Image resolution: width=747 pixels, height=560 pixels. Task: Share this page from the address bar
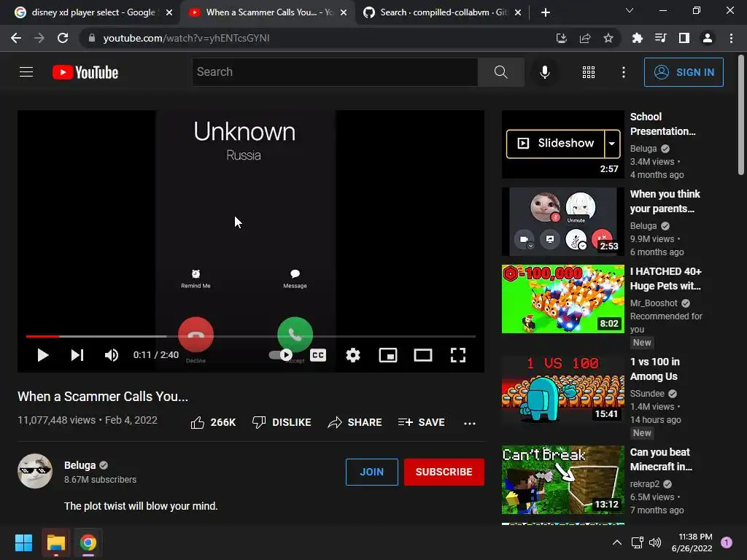(585, 38)
